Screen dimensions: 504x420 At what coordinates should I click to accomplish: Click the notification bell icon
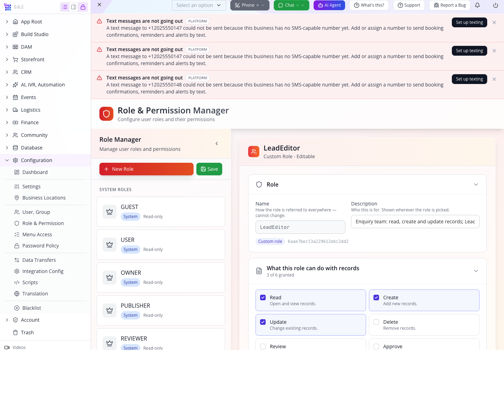477,5
